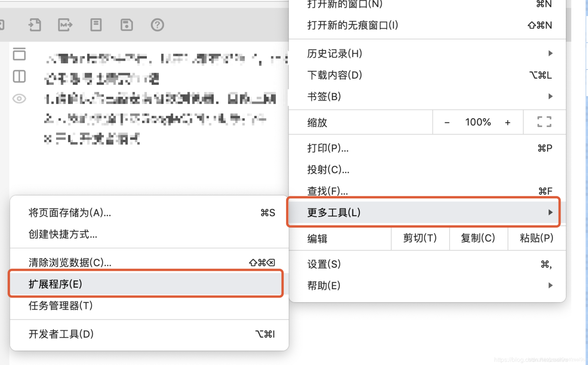Click the 剪切(T) button
Image resolution: width=588 pixels, height=365 pixels.
click(x=420, y=238)
